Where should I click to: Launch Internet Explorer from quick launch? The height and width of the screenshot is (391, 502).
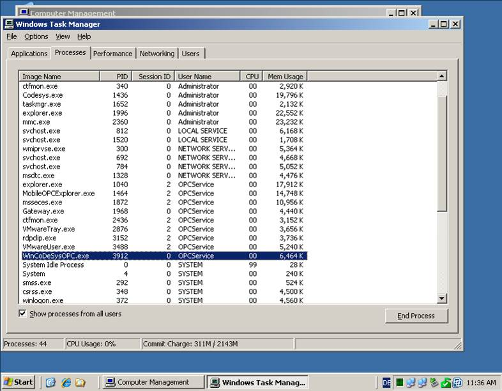[x=66, y=382]
